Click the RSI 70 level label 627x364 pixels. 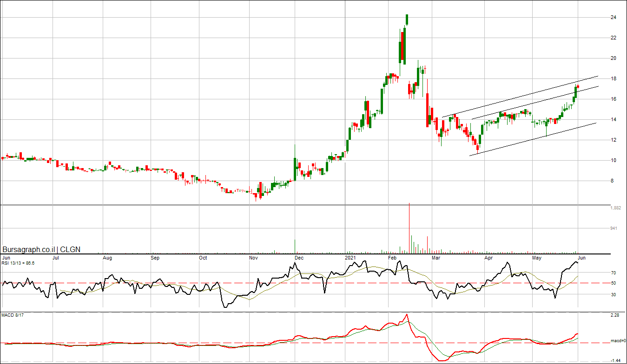point(614,273)
